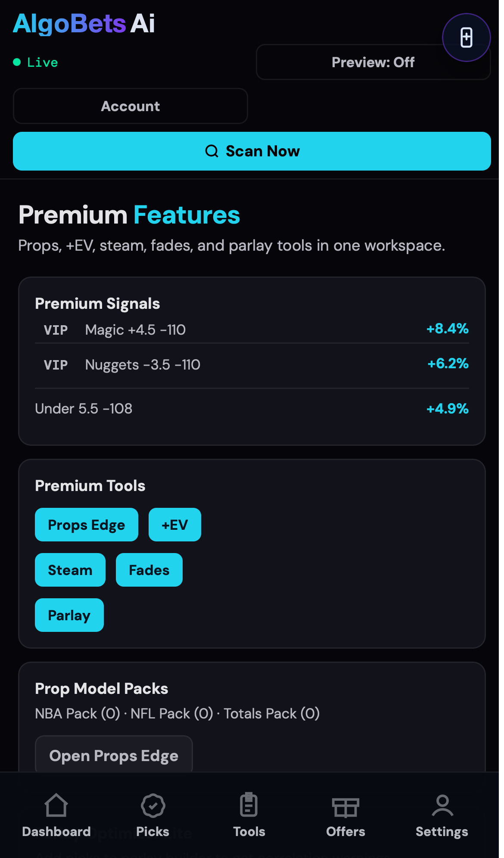Click the add-to-device circular icon
The height and width of the screenshot is (858, 504).
click(466, 37)
